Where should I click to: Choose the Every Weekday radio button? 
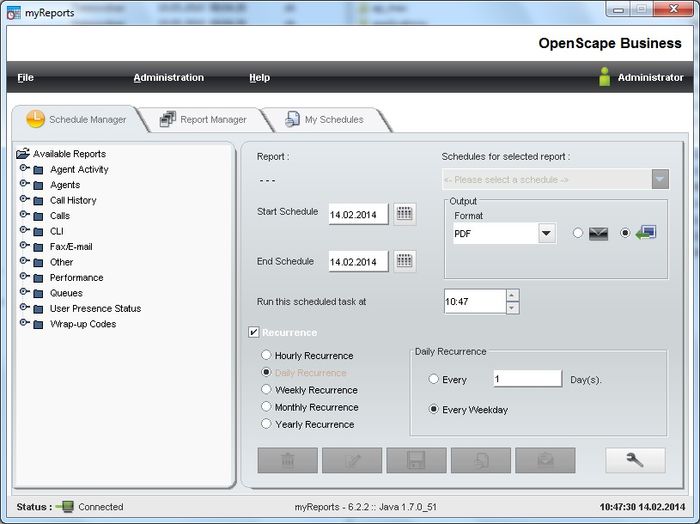click(x=433, y=409)
